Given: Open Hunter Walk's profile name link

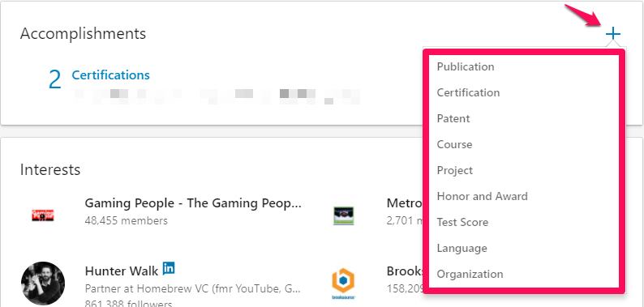Looking at the screenshot, I should pos(122,271).
